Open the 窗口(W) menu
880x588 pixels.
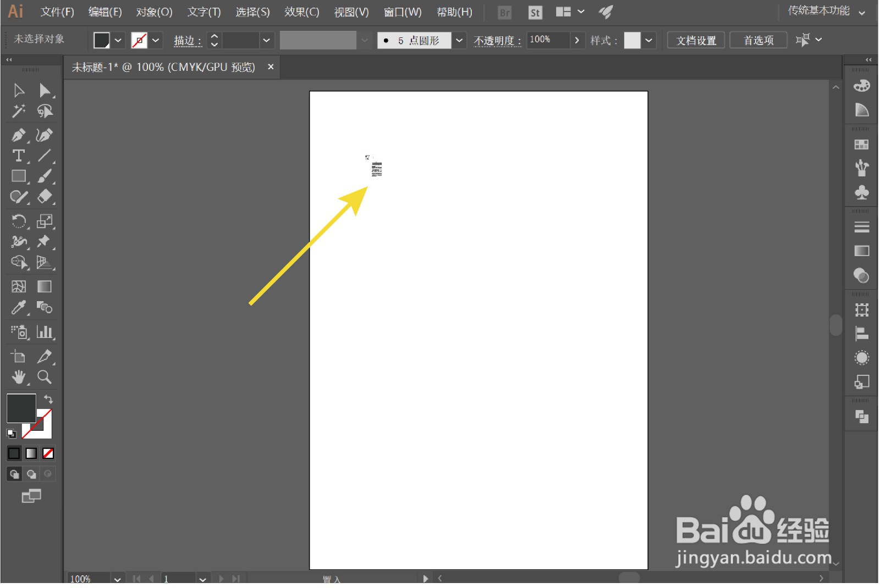[x=402, y=12]
